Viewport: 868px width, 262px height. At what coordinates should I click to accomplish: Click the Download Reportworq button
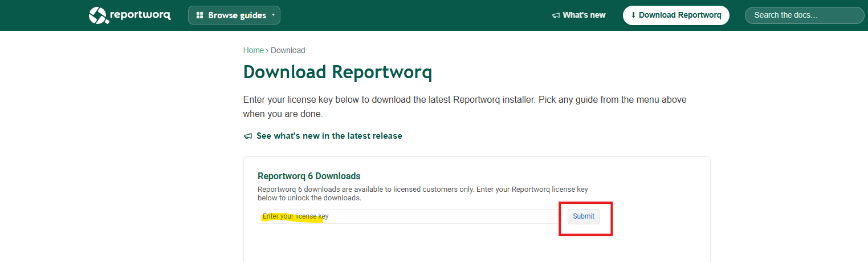coord(676,15)
